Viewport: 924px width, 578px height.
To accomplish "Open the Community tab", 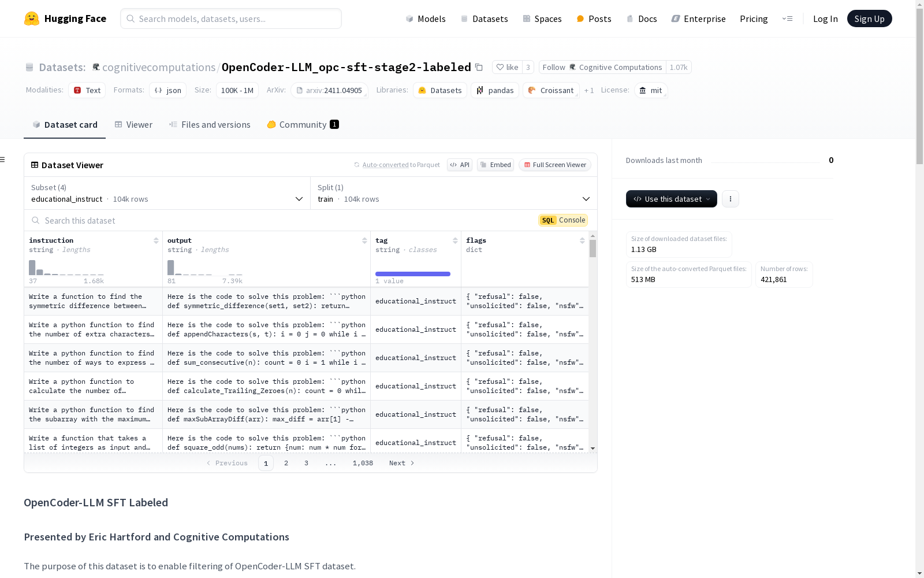I will tap(303, 124).
